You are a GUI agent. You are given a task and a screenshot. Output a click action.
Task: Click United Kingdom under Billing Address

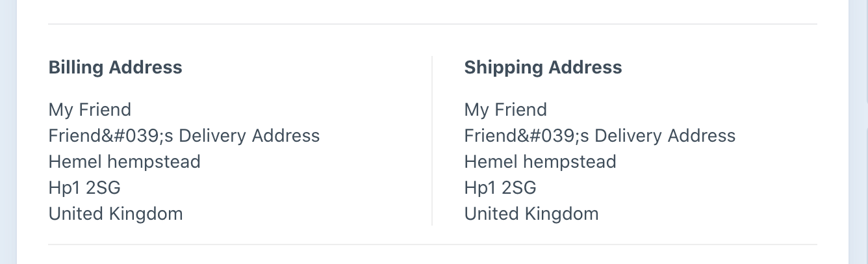116,213
